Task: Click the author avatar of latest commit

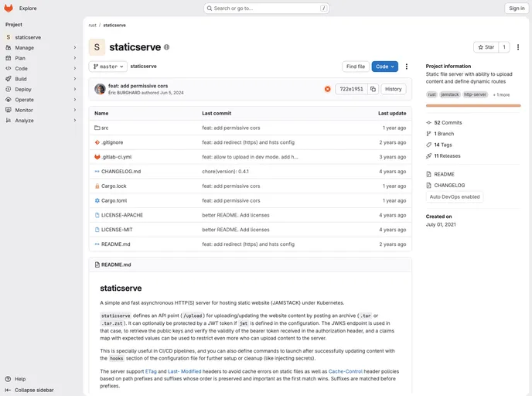Action: 100,89
